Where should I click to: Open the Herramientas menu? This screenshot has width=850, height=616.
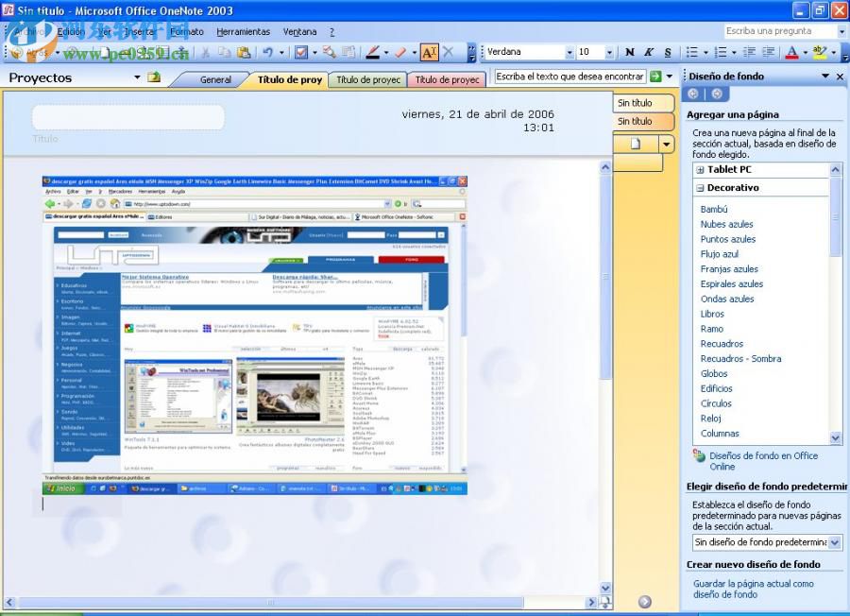point(244,31)
